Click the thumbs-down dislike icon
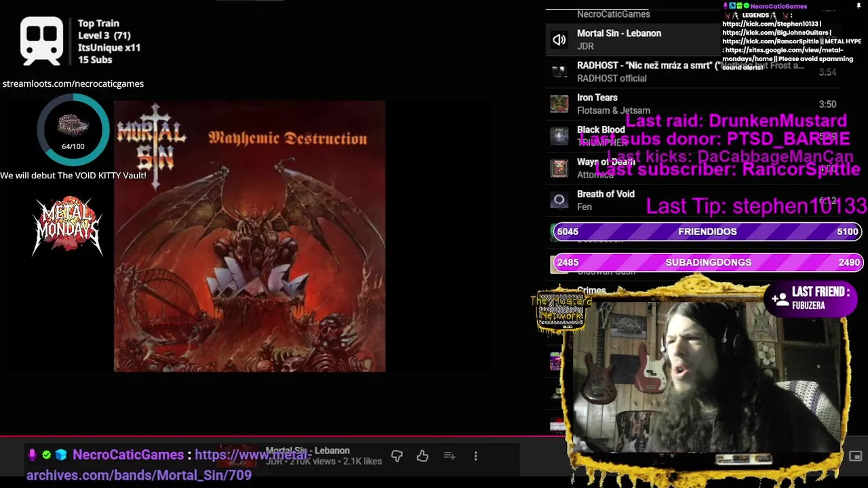 pyautogui.click(x=397, y=457)
